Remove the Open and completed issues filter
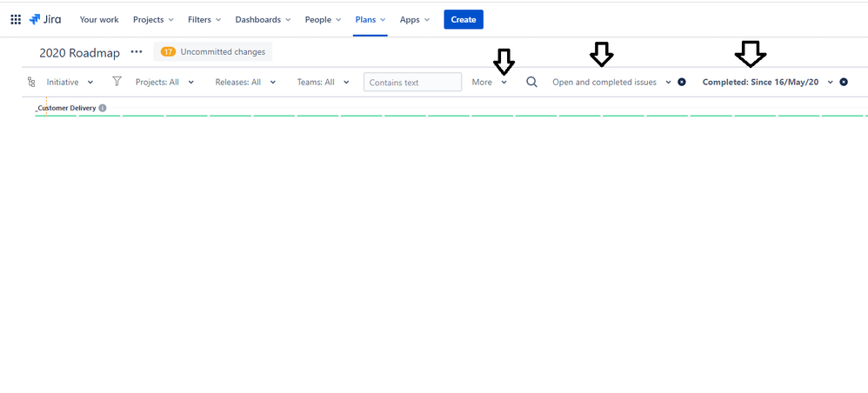868x393 pixels. (682, 82)
